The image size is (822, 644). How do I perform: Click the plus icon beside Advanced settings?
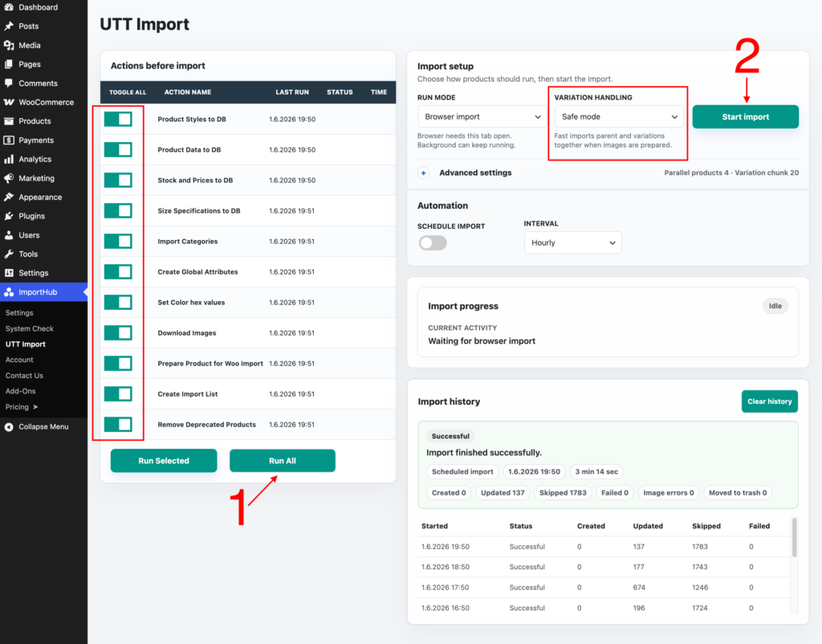coord(424,173)
